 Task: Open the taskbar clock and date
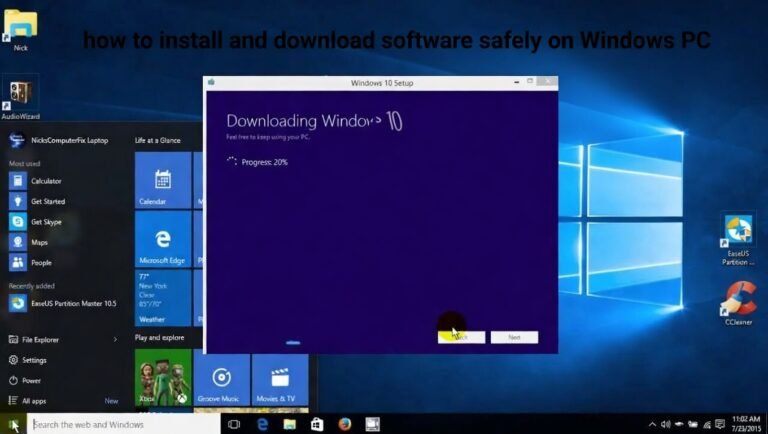coord(746,424)
